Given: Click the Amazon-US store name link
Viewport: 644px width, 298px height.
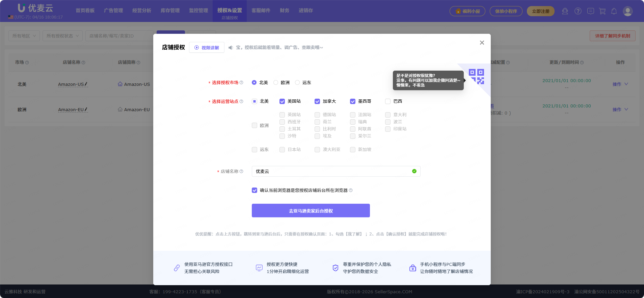Looking at the screenshot, I should 71,84.
